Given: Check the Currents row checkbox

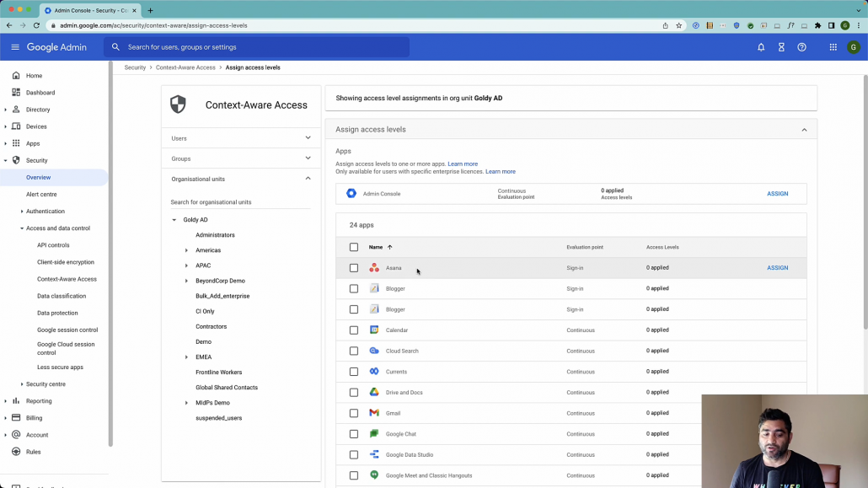Looking at the screenshot, I should click(x=354, y=372).
